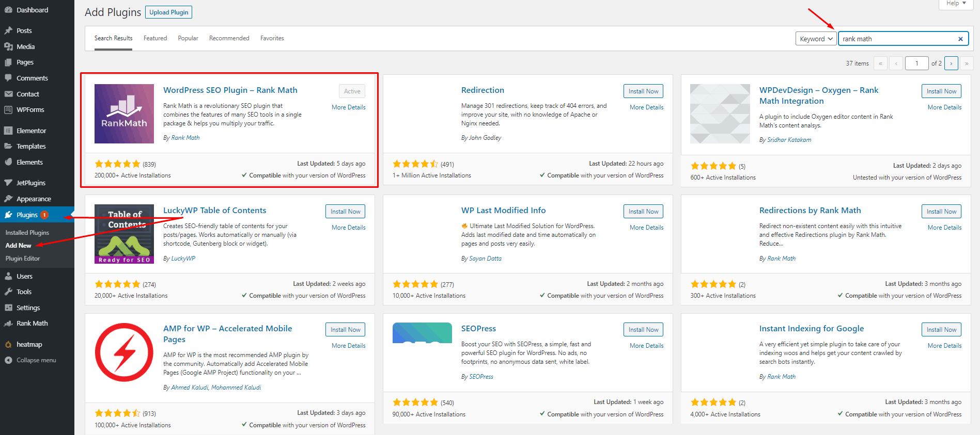Click the Users icon in sidebar
This screenshot has width=980, height=435.
pos(8,276)
